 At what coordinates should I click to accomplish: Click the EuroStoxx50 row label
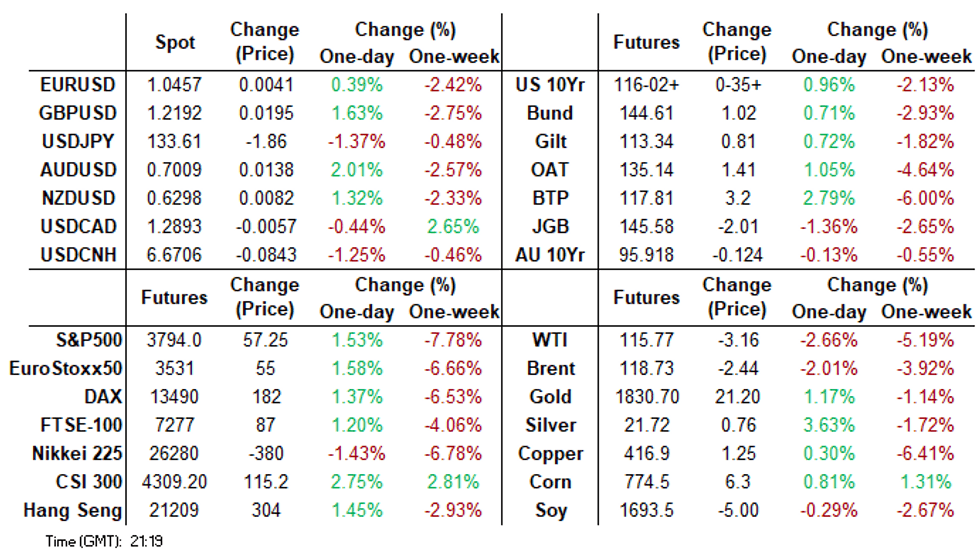point(65,368)
